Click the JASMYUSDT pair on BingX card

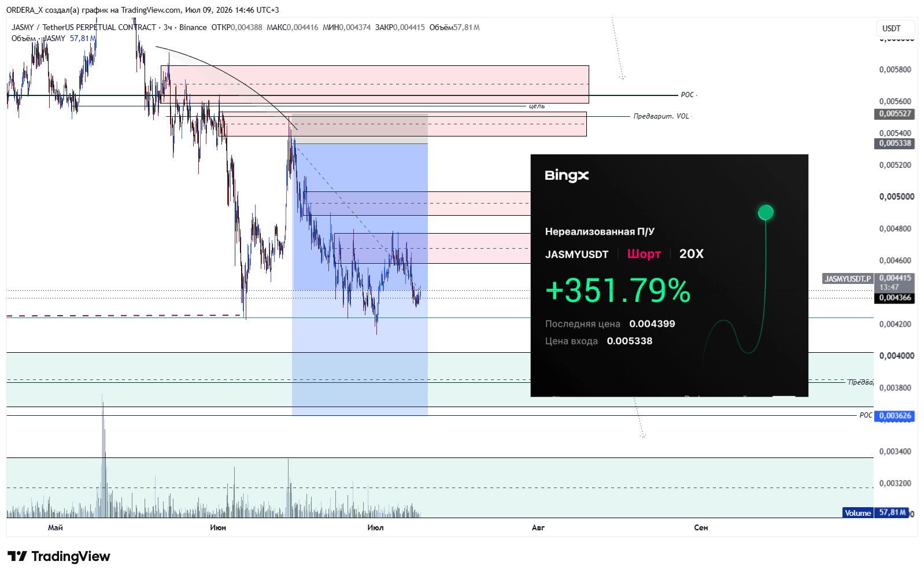pos(576,254)
